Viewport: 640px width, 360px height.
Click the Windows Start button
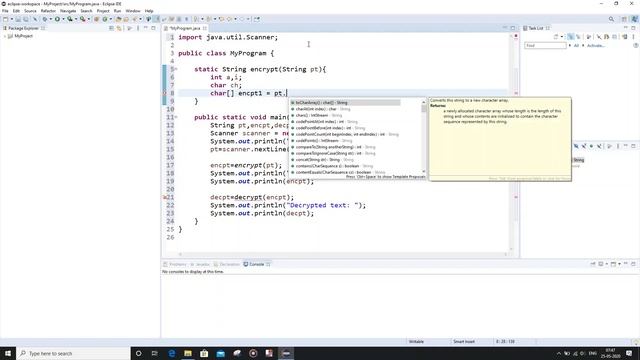[8, 353]
